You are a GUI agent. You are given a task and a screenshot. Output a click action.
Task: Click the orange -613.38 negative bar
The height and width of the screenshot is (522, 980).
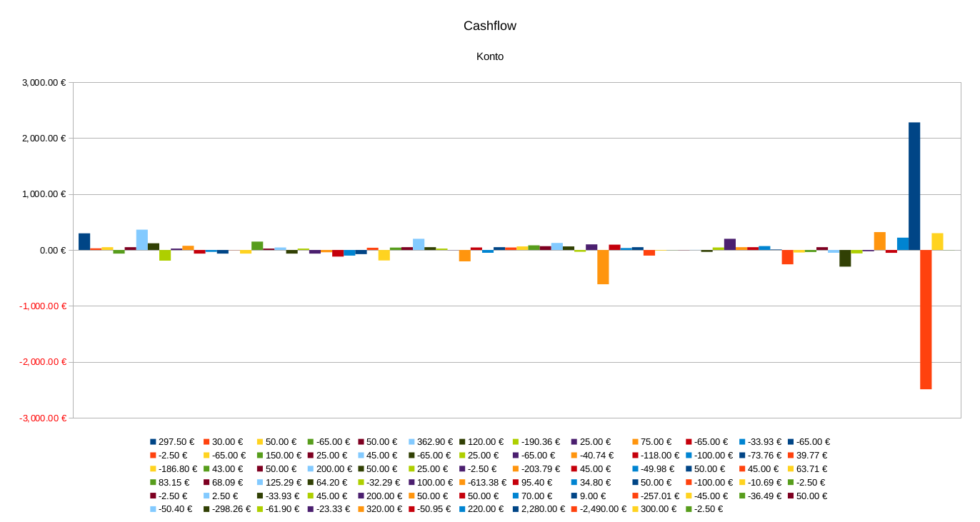pos(603,267)
